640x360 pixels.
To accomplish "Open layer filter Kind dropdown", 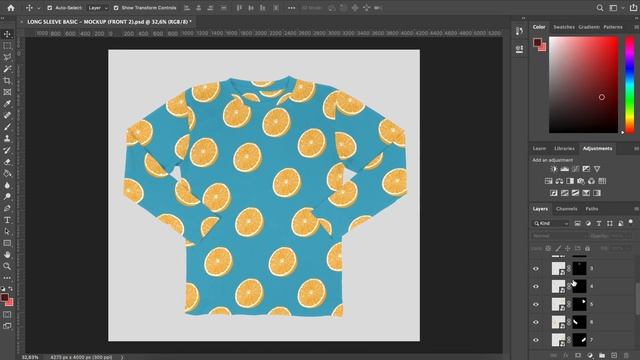I will tap(551, 224).
